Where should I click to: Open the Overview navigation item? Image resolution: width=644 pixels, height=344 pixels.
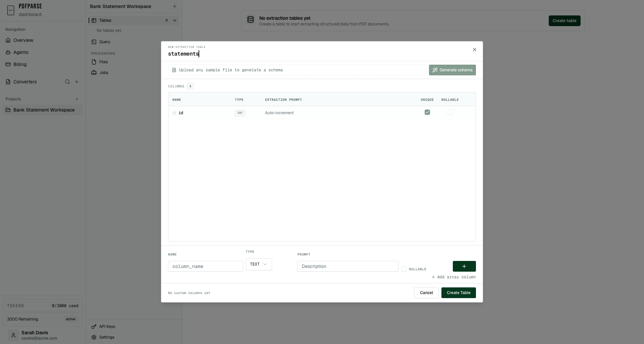pos(43,40)
